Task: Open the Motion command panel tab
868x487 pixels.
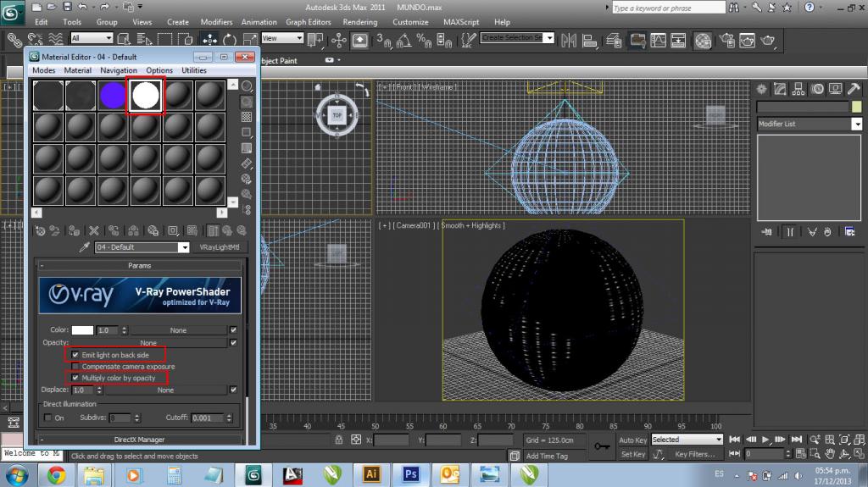Action: [x=817, y=89]
